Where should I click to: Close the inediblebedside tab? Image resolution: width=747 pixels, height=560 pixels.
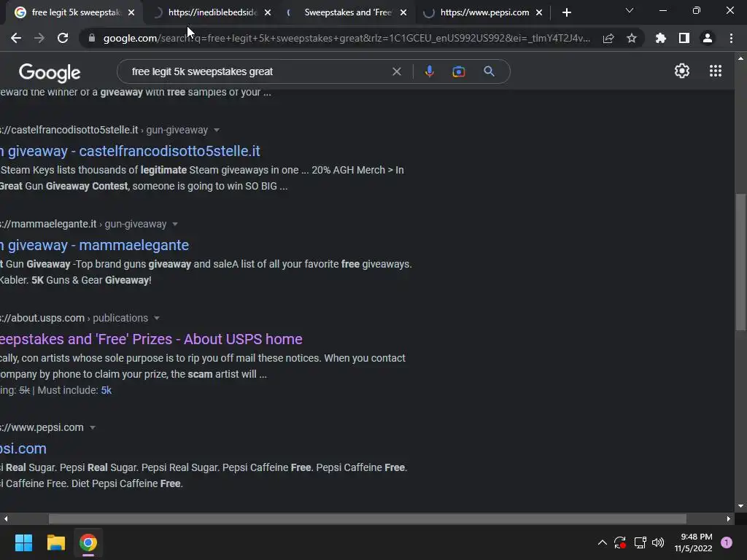[x=268, y=12]
